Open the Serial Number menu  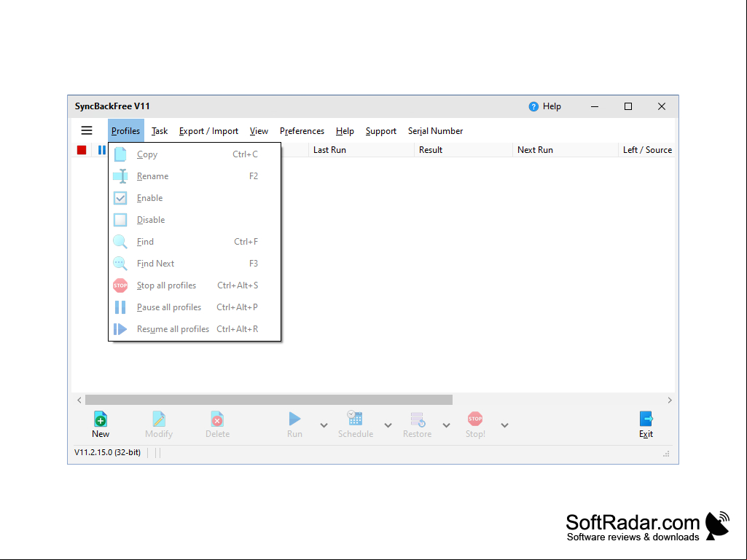pos(435,131)
